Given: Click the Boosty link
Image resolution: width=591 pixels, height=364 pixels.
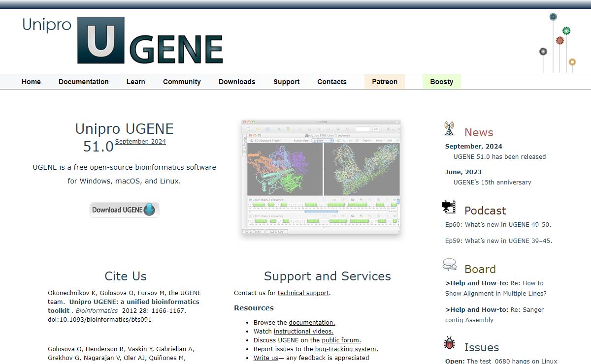Looking at the screenshot, I should tap(442, 82).
